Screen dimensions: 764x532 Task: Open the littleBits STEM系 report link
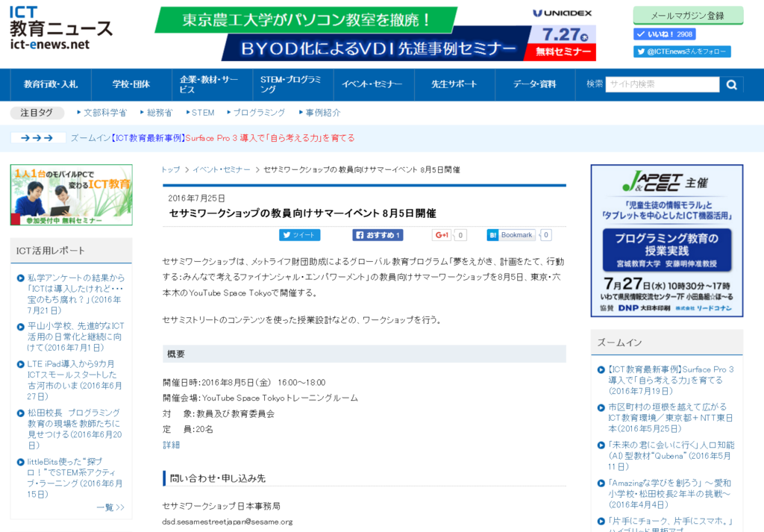pyautogui.click(x=74, y=478)
